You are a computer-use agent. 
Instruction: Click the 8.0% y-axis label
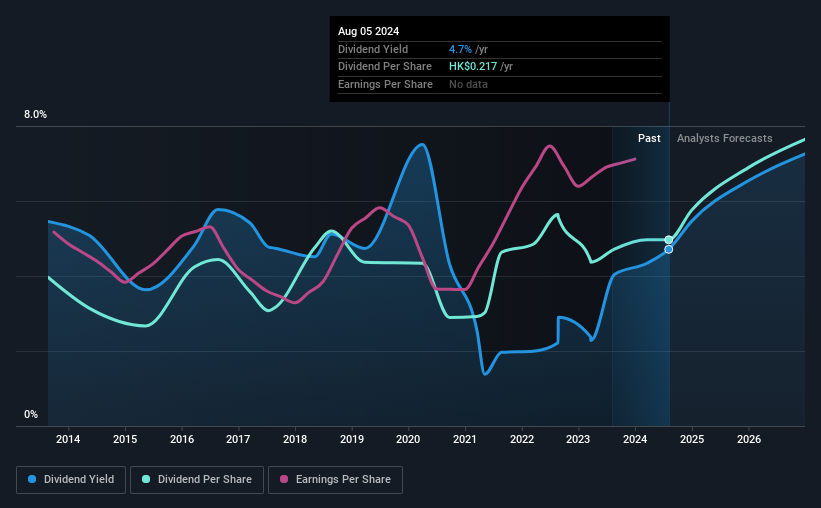[x=35, y=115]
